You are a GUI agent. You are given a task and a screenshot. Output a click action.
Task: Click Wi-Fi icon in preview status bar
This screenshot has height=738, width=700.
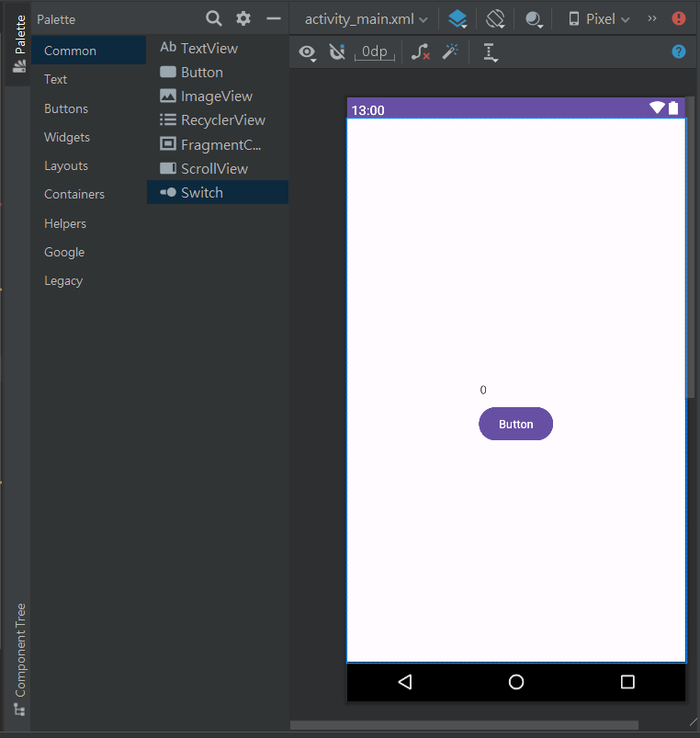coord(657,108)
